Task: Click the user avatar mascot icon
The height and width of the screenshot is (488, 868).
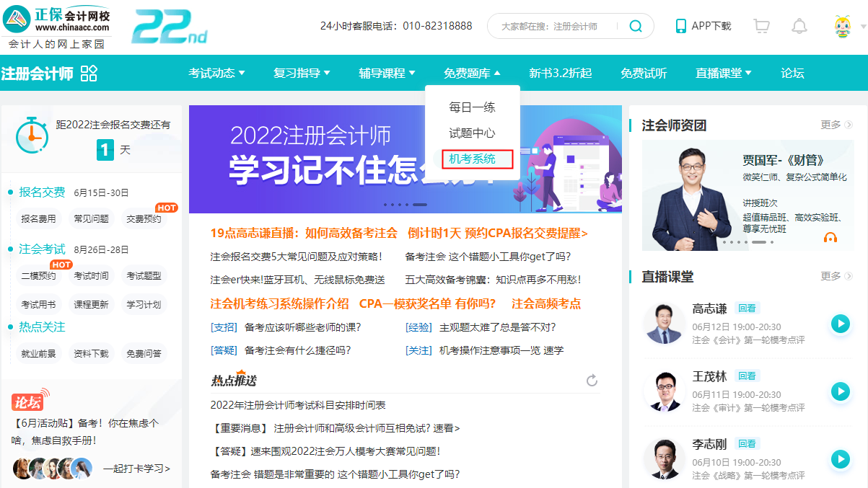Action: tap(842, 26)
